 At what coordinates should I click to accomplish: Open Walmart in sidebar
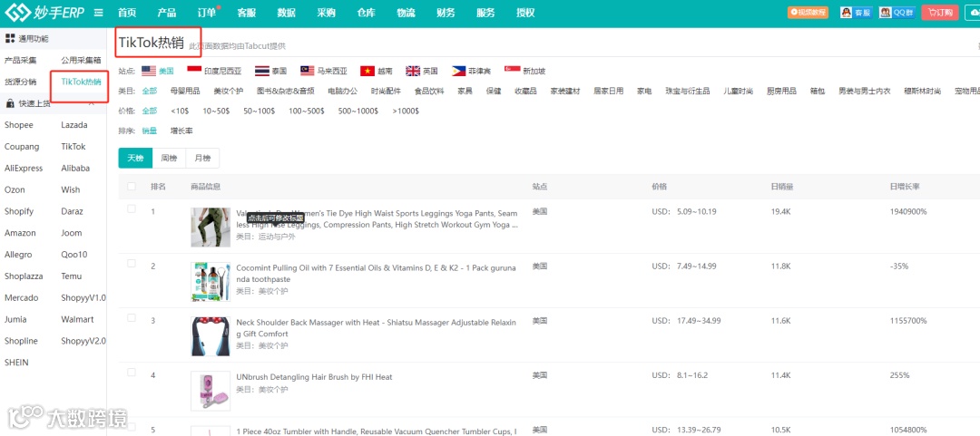point(77,319)
